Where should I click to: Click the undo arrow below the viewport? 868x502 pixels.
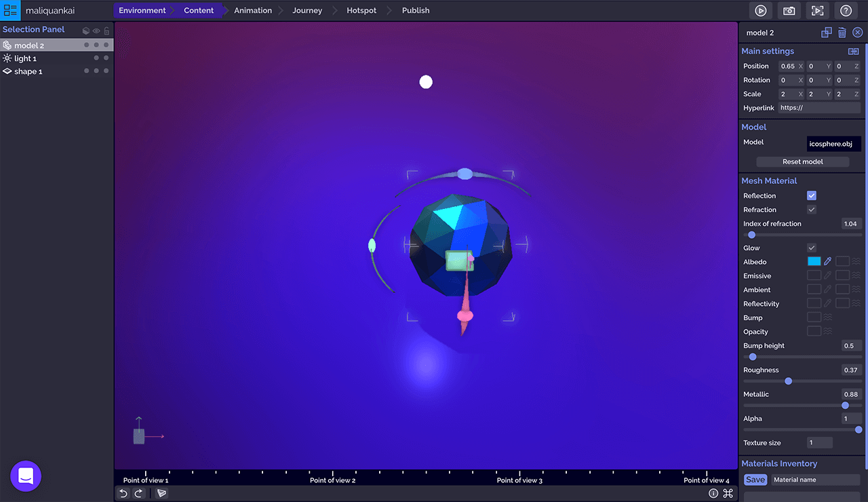coord(123,494)
